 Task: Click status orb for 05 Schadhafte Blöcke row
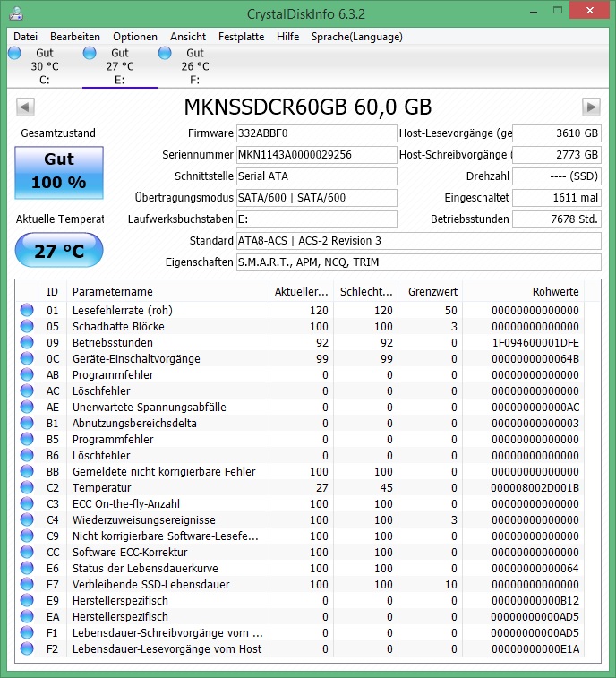[27, 326]
